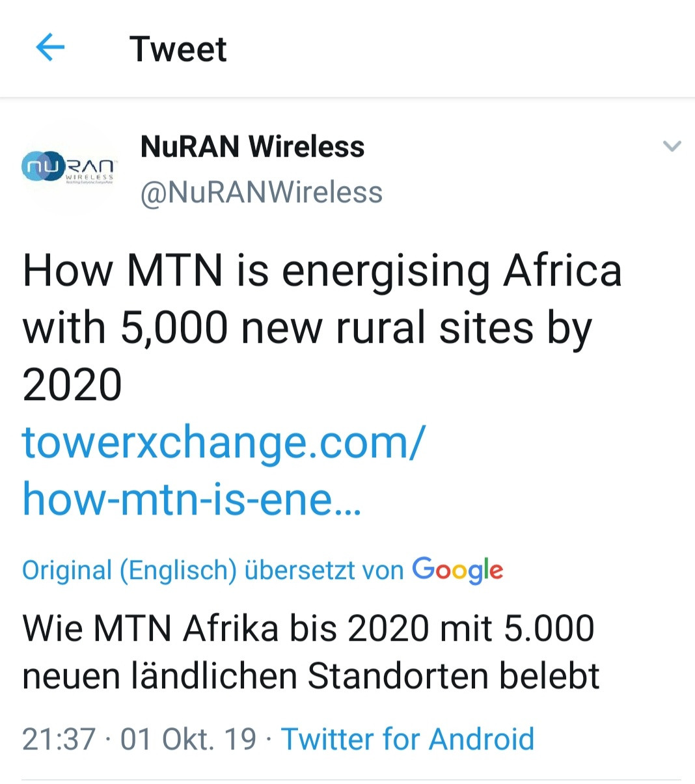Tap 'Original (Englisch)' to show original
695x784 pixels.
[129, 571]
